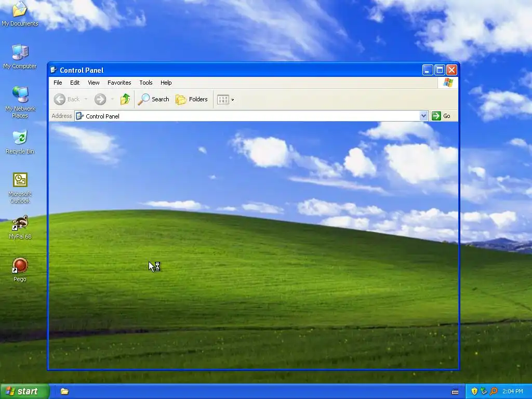Select the My Computer desktop icon
Image resolution: width=532 pixels, height=399 pixels.
pos(20,57)
